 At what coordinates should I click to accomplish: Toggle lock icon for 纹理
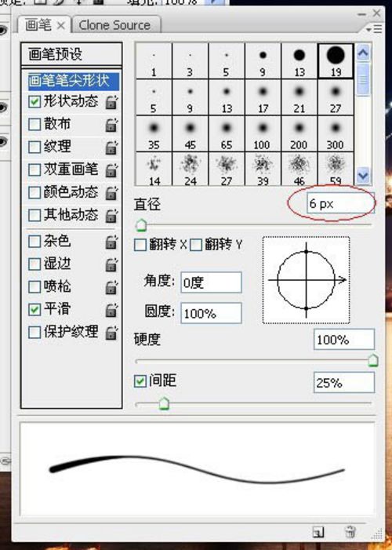pos(111,148)
